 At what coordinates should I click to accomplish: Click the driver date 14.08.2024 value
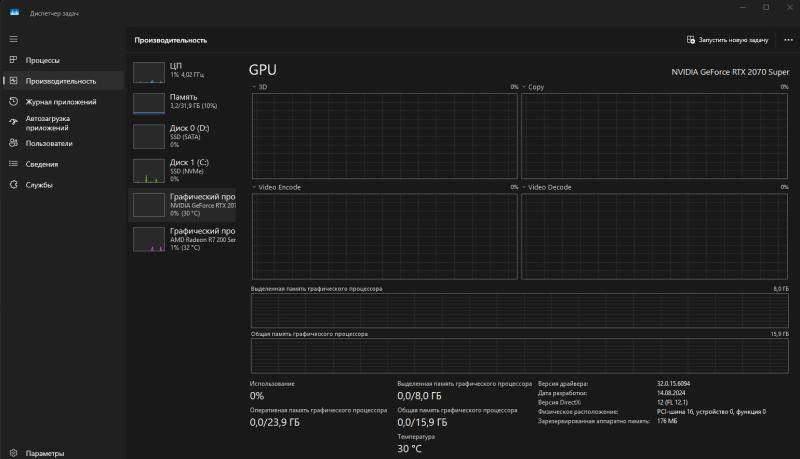tap(671, 393)
